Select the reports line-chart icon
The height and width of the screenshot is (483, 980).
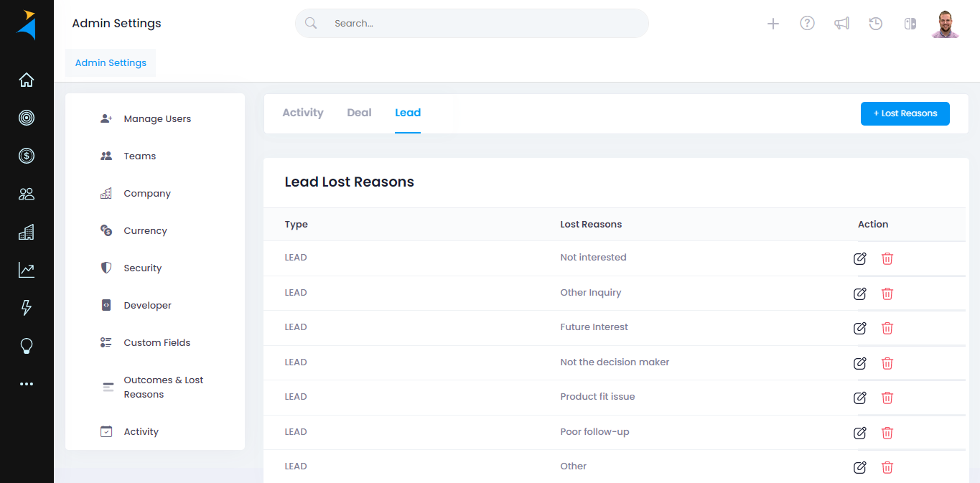[x=27, y=270]
